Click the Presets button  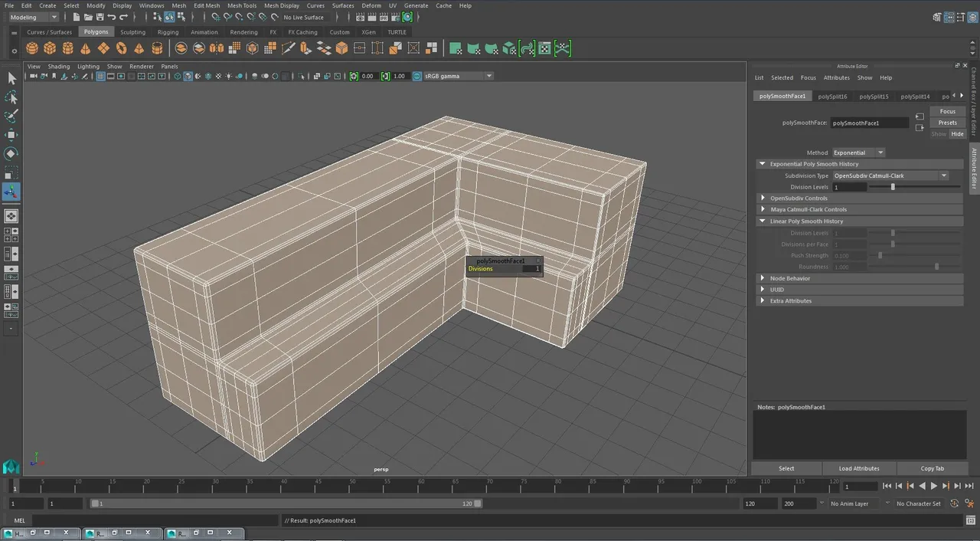948,123
